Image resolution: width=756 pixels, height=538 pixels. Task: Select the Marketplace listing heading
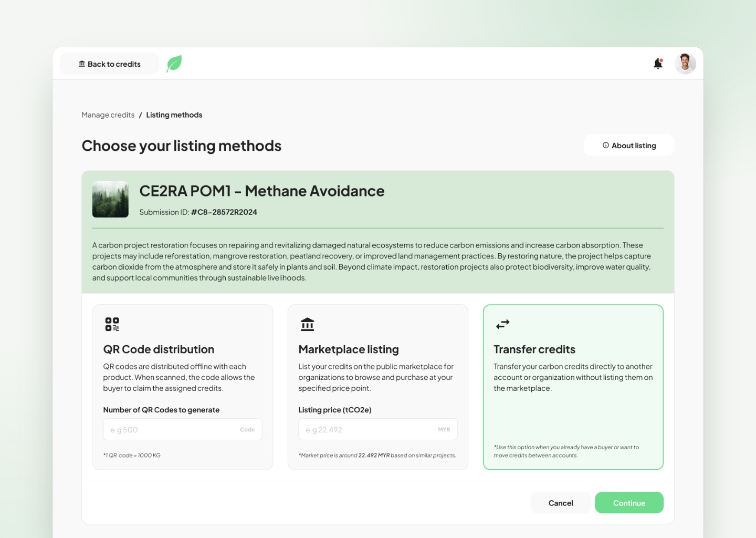coord(349,349)
